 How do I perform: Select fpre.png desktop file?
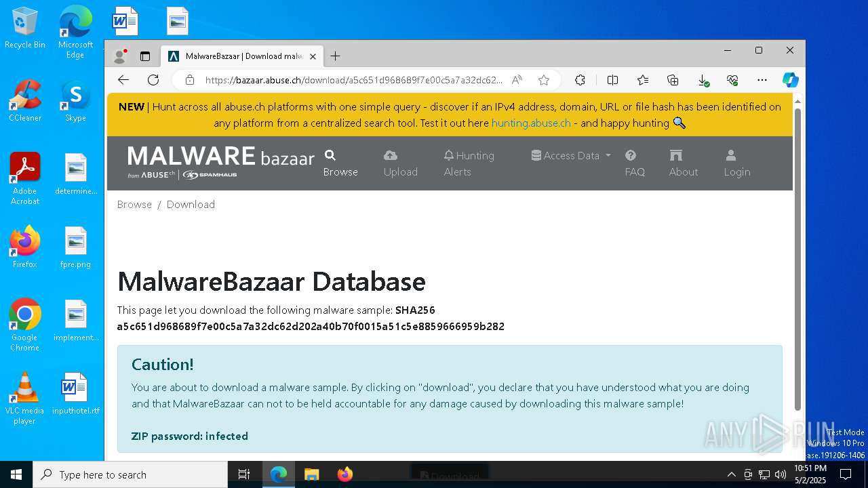click(75, 247)
